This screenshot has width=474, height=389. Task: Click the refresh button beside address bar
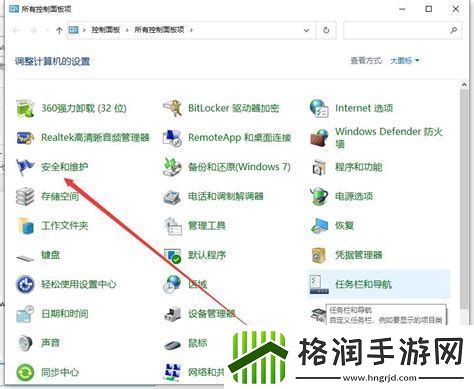[326, 30]
